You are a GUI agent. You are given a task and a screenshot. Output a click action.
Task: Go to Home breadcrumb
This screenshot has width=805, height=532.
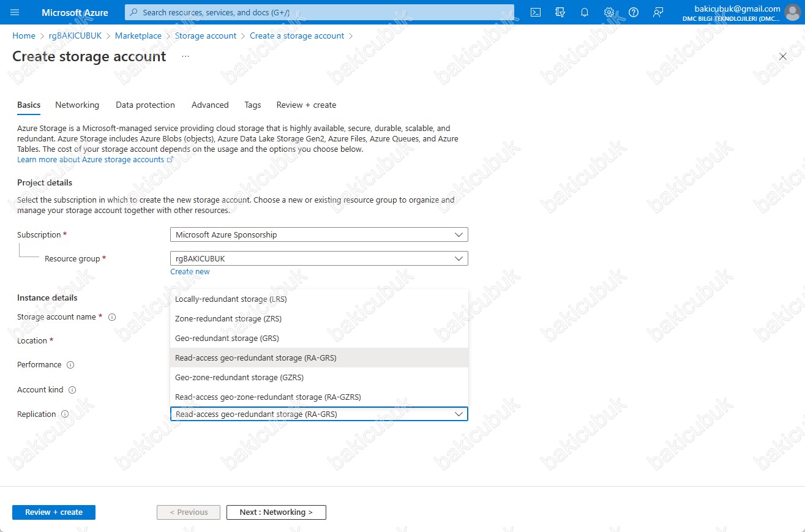click(x=24, y=36)
